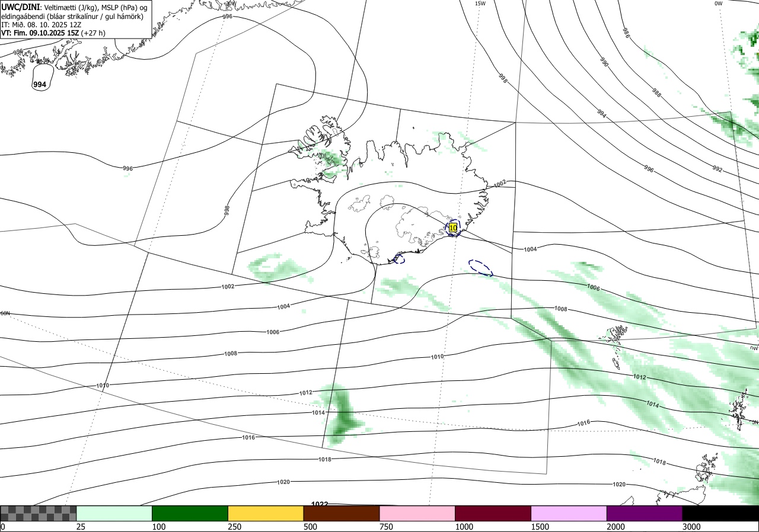
Task: Click the legend value "100"
Action: tap(159, 527)
